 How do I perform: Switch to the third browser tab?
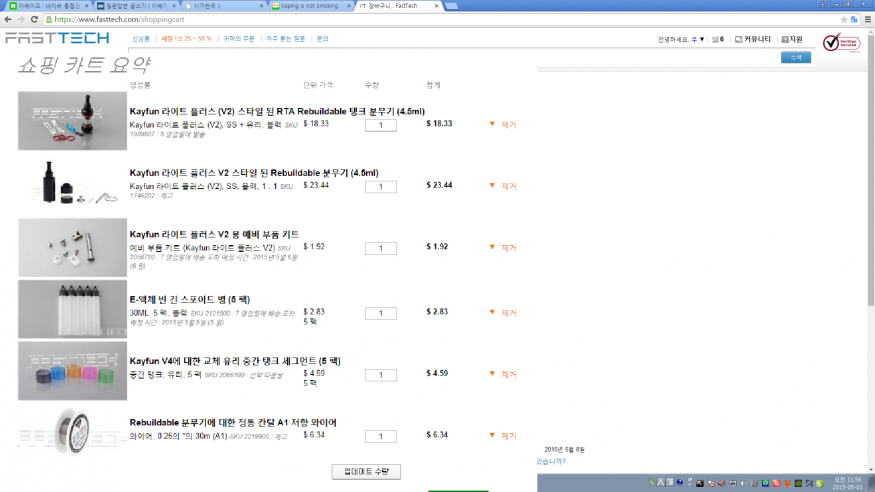223,6
